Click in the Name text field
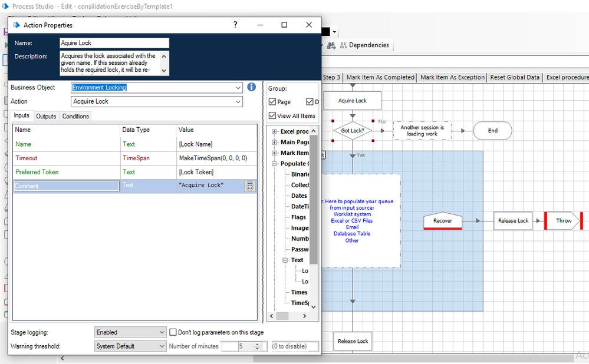The width and height of the screenshot is (589, 364). (x=114, y=43)
